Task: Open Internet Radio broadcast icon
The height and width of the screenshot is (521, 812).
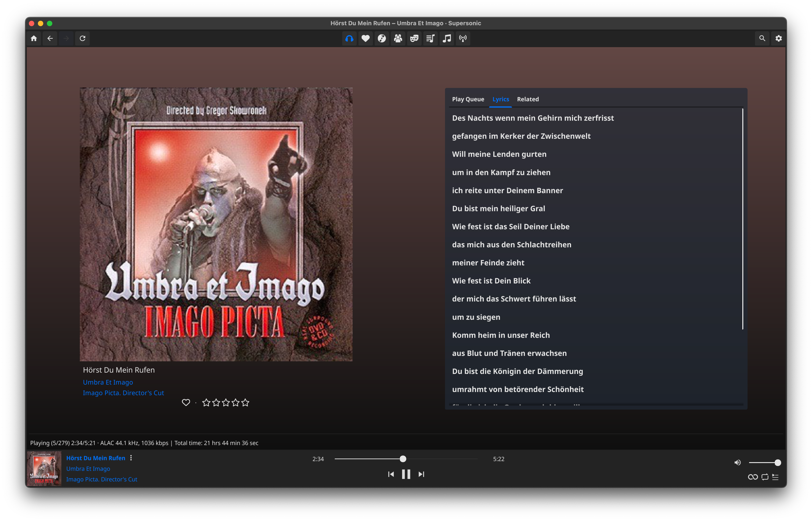Action: (463, 38)
